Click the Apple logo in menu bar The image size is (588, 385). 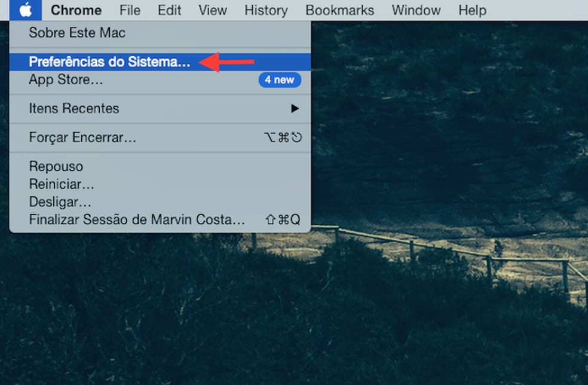25,10
